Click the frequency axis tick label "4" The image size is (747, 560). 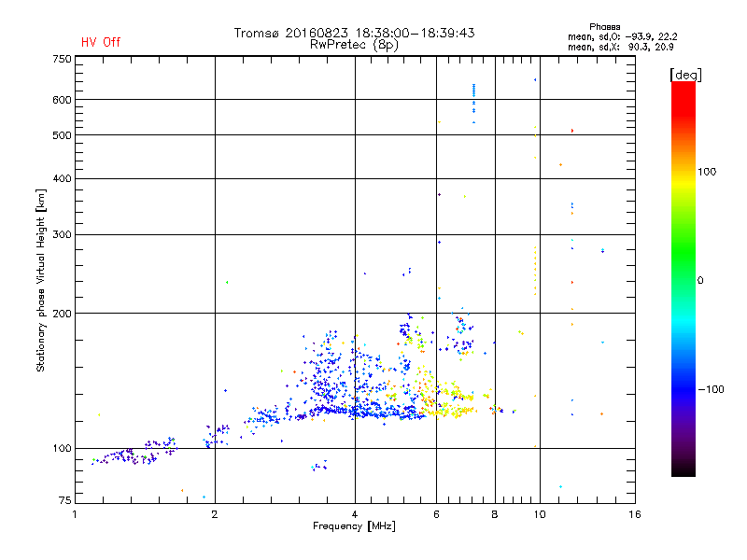click(355, 514)
